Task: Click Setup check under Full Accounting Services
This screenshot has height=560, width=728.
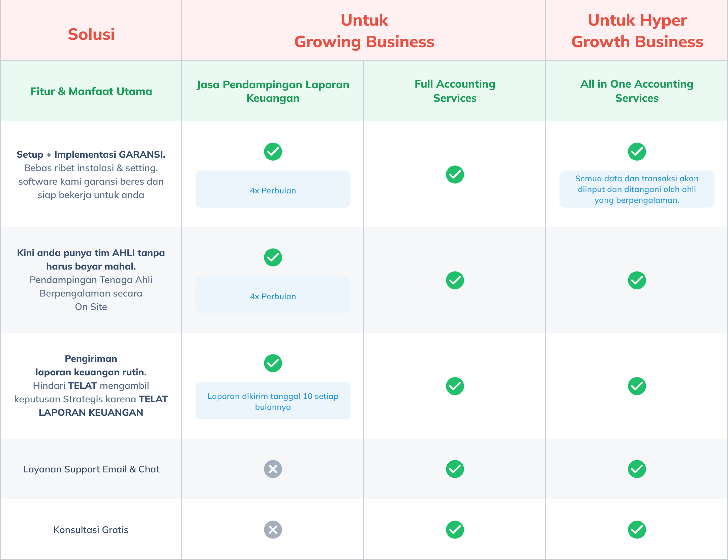Action: pos(455,175)
